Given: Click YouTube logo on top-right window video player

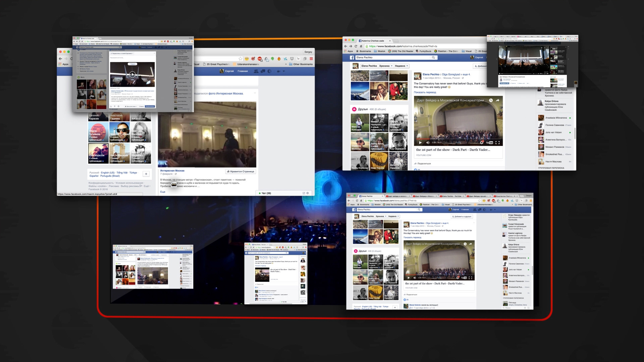Looking at the screenshot, I should [490, 142].
